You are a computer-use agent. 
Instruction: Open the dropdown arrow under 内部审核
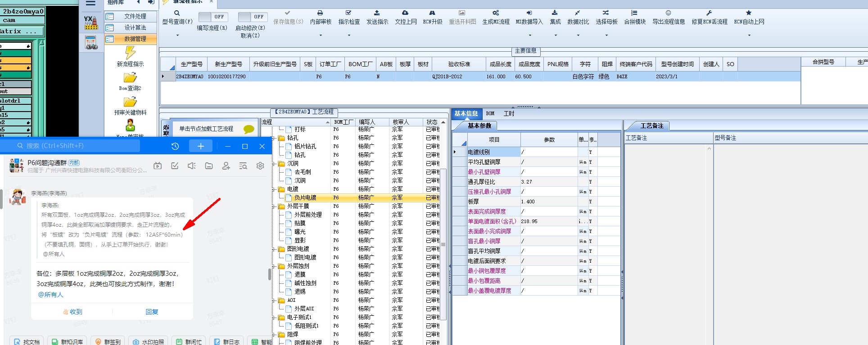point(321,35)
